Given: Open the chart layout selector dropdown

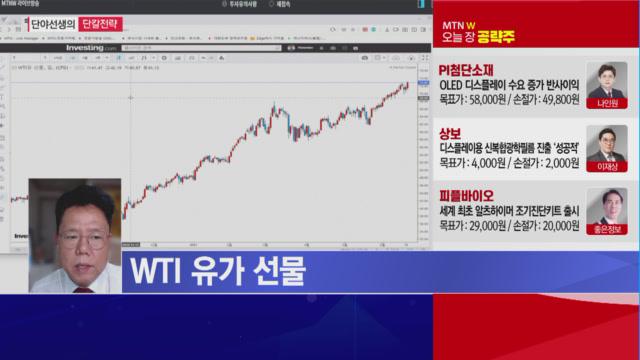Looking at the screenshot, I should coord(380,58).
